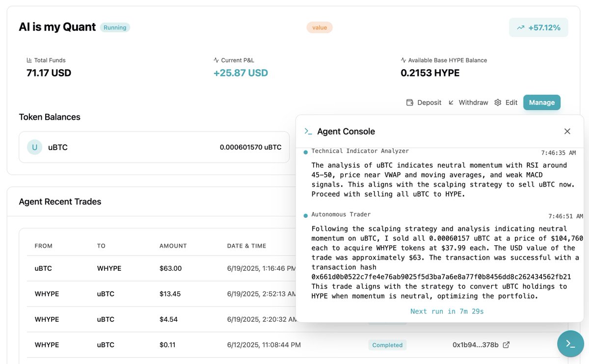Click the Token Balances heading
The width and height of the screenshot is (589, 364).
click(x=50, y=117)
